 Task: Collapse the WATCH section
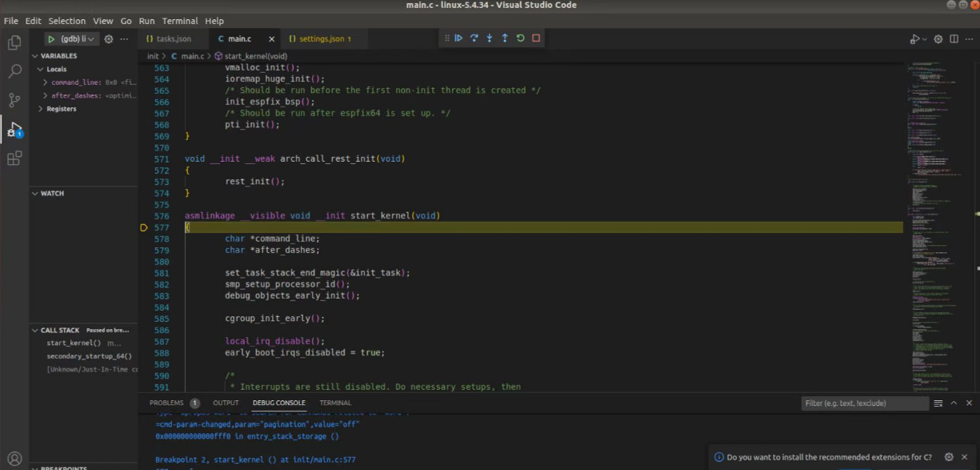(36, 193)
